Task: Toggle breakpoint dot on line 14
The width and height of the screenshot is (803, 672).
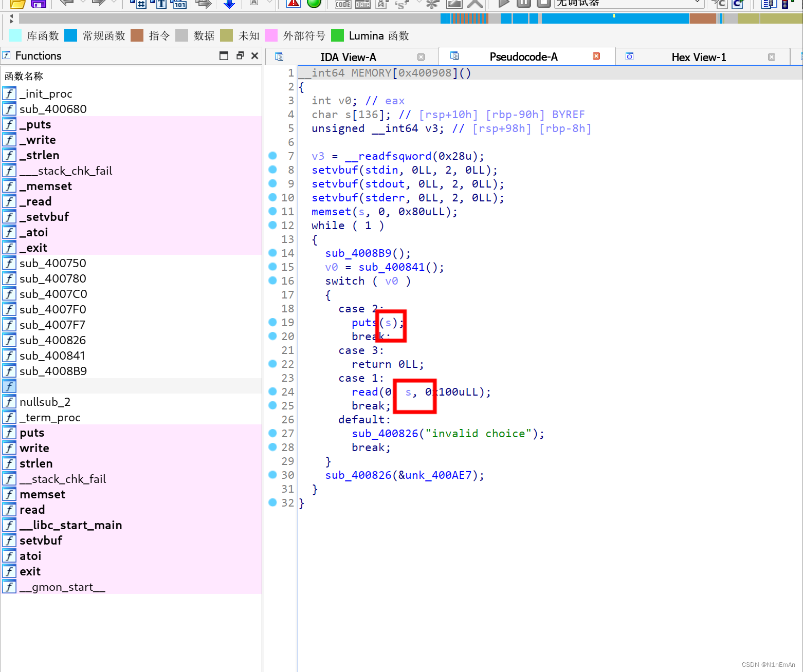Action: click(273, 253)
